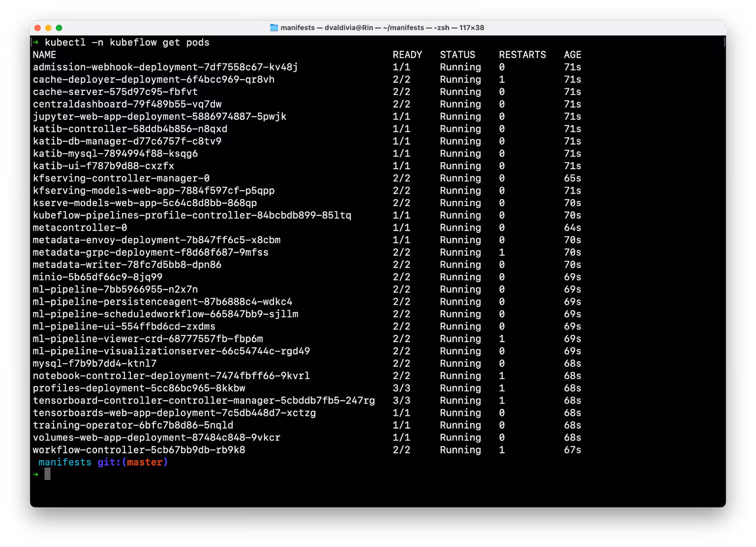Select pod name ml-pipeline-7bb5966955-n2x7n
The image size is (756, 547).
[115, 289]
